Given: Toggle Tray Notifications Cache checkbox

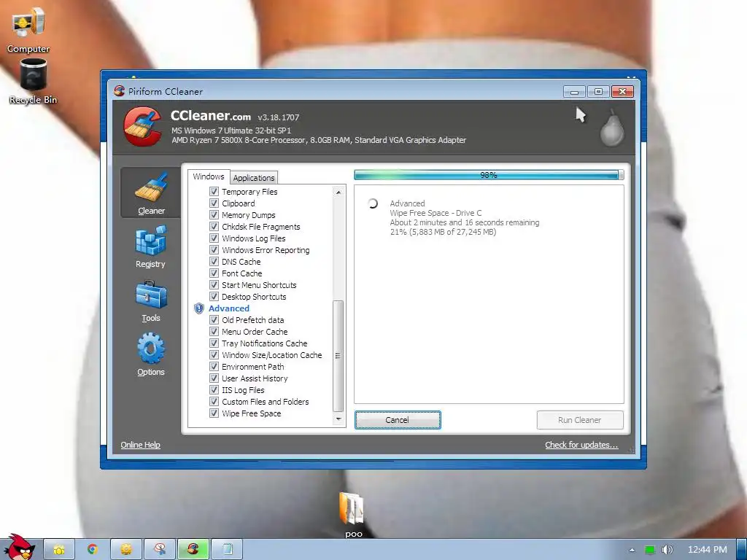Looking at the screenshot, I should click(x=214, y=343).
